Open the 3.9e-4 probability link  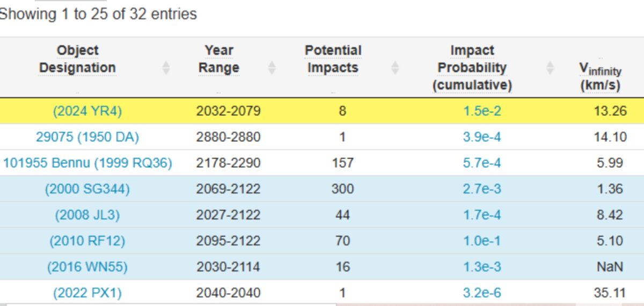pyautogui.click(x=482, y=137)
